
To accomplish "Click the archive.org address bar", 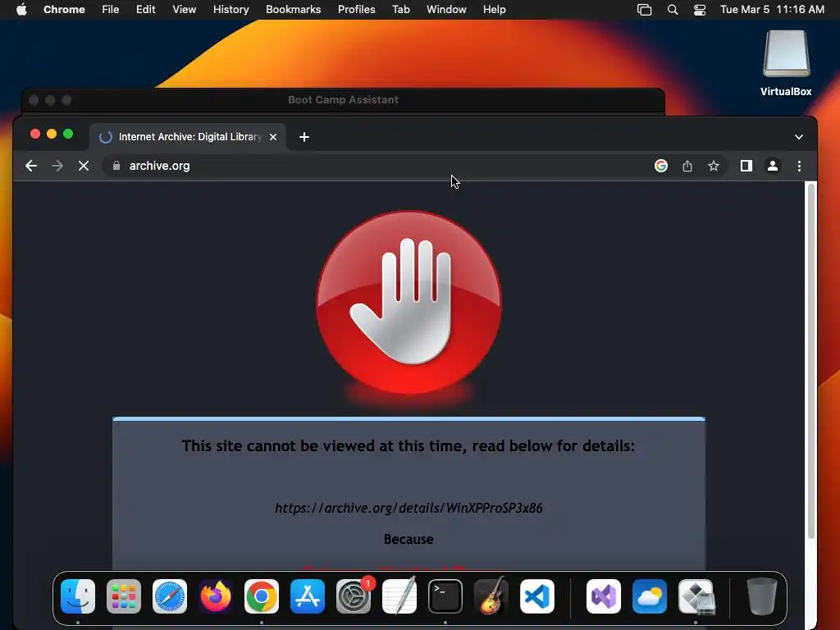I will click(x=375, y=166).
